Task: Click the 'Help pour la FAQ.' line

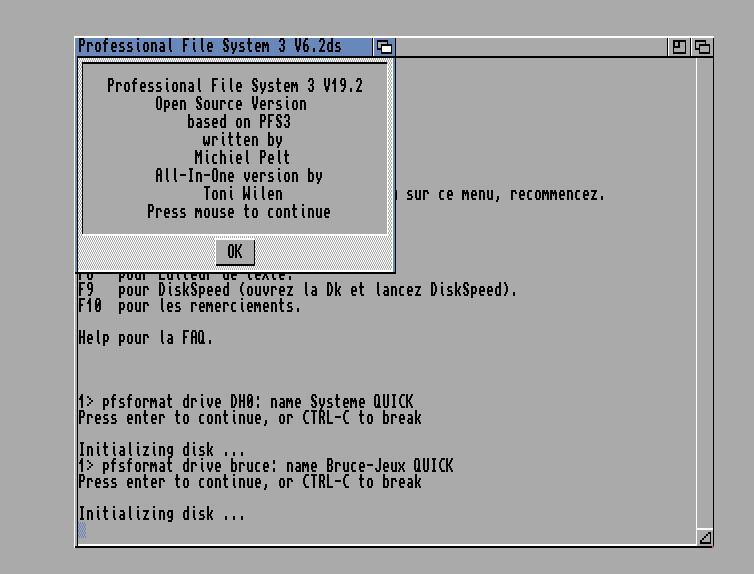Action: 146,338
